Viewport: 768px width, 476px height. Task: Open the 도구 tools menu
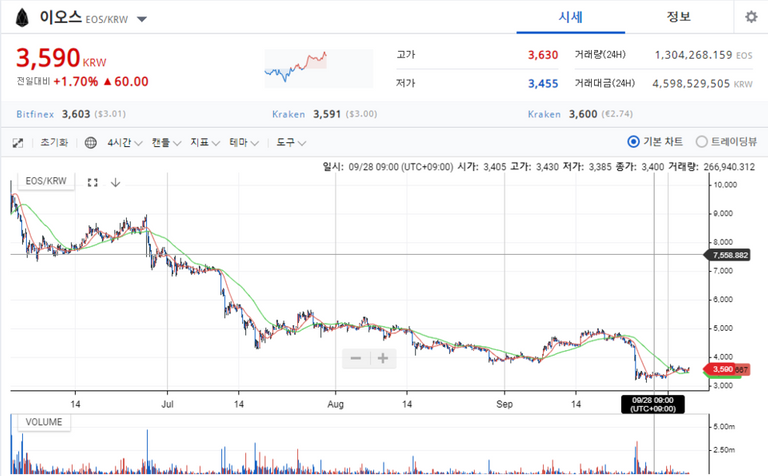point(290,143)
